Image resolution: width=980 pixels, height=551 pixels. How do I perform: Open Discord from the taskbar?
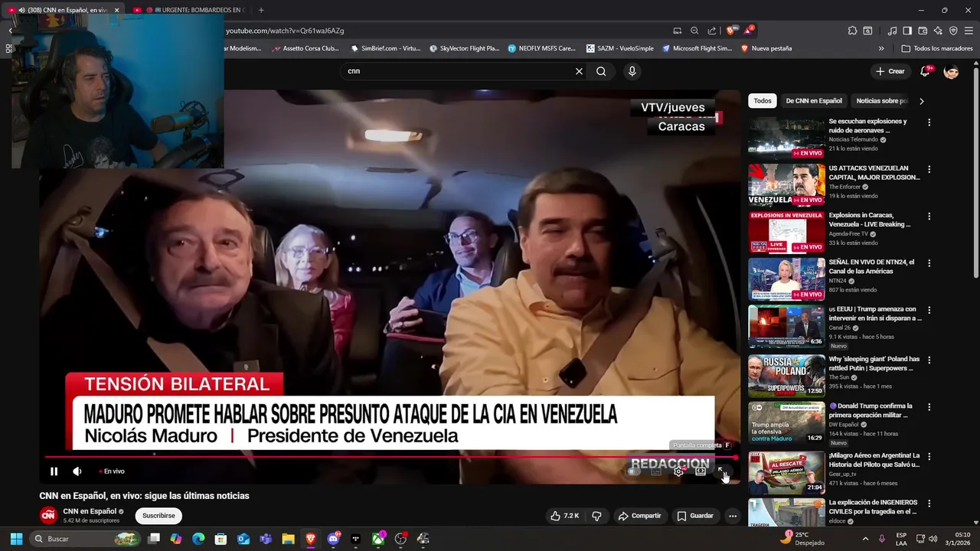[x=333, y=539]
